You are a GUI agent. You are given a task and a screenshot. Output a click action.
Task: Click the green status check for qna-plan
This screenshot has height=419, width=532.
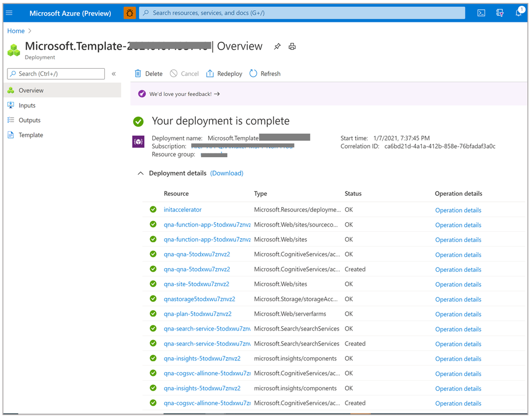click(x=153, y=314)
